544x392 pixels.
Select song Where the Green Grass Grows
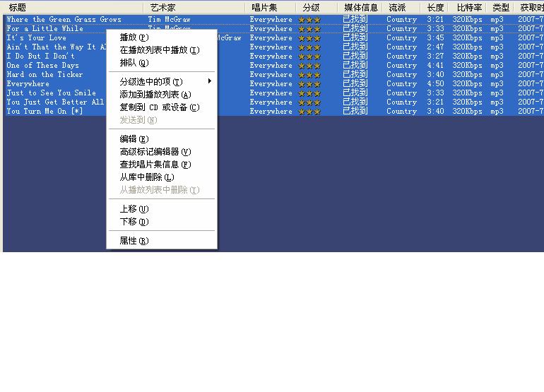(x=64, y=20)
